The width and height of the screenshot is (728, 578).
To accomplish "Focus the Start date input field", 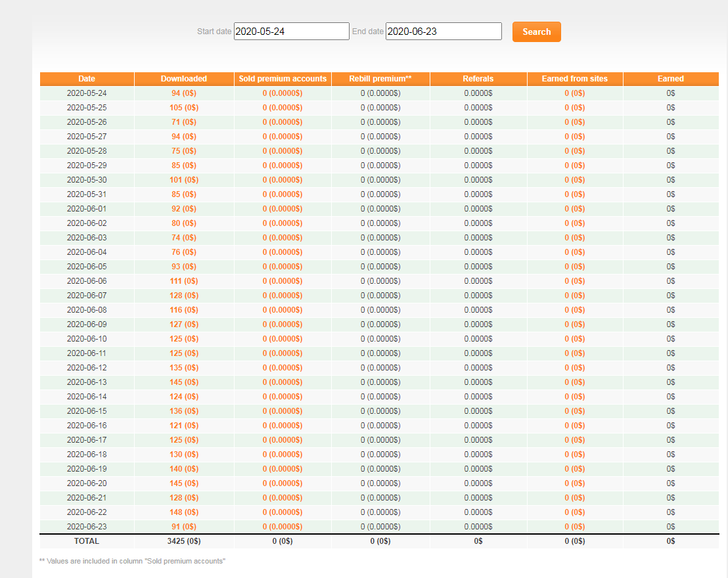I will 291,31.
